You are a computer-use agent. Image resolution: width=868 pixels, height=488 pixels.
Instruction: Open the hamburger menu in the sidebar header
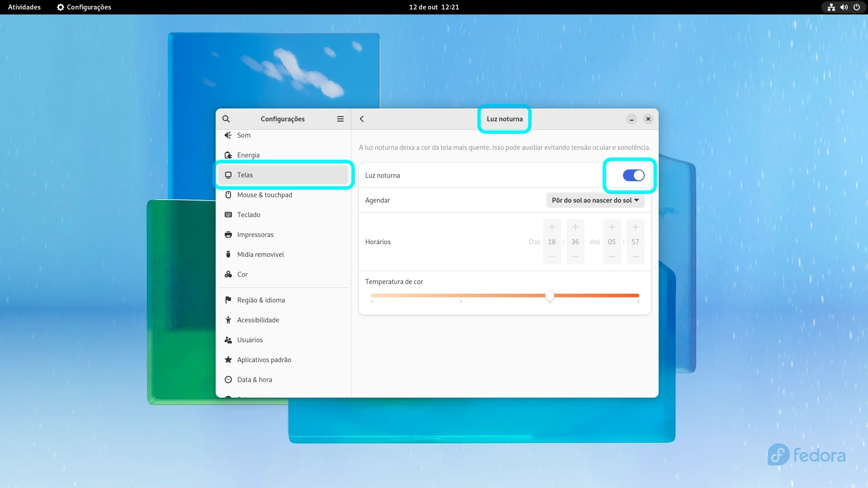(340, 119)
